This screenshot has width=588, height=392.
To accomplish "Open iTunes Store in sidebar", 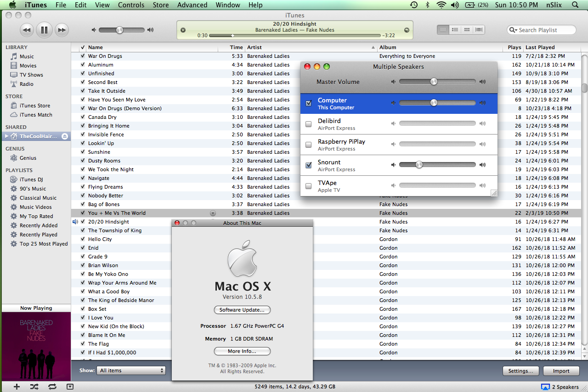I will (x=35, y=106).
